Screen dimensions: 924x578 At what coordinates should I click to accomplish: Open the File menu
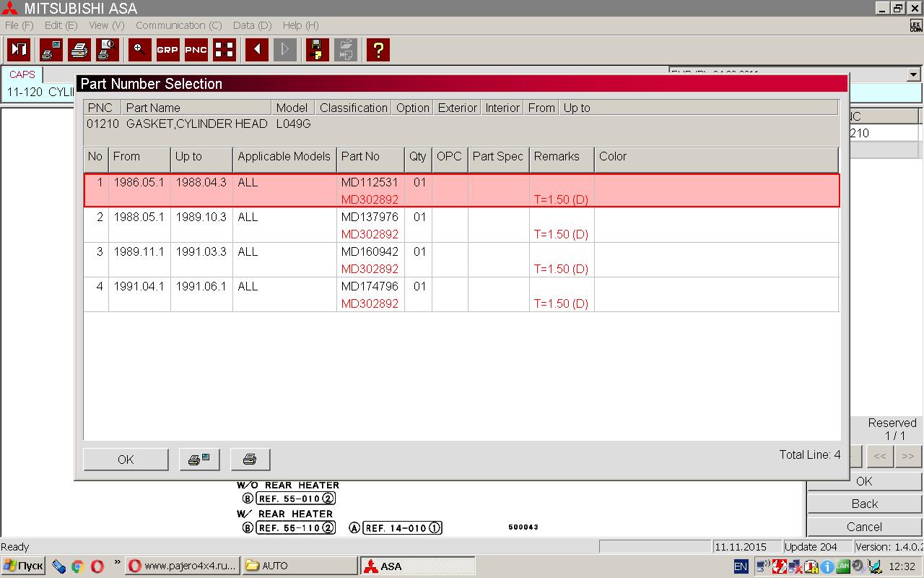[19, 25]
